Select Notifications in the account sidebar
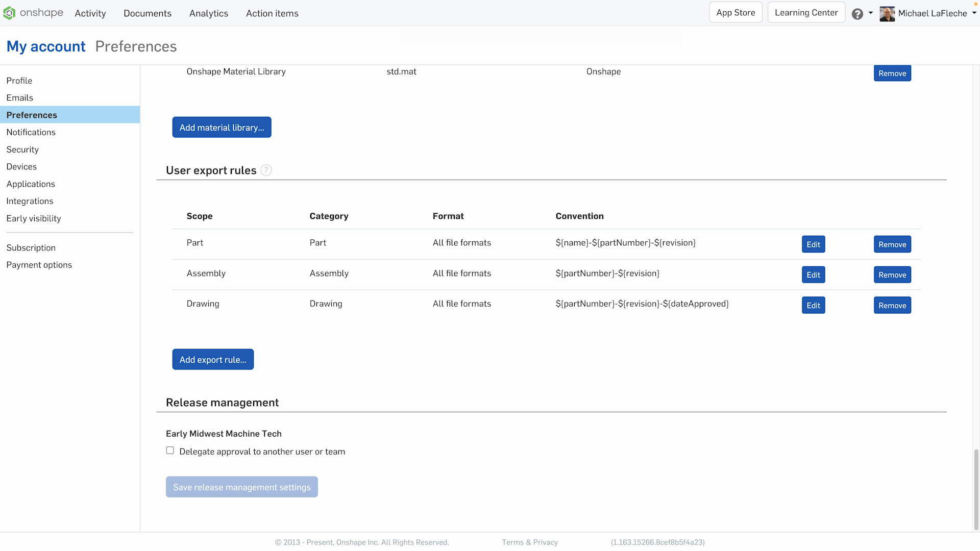The image size is (980, 551). pos(31,132)
